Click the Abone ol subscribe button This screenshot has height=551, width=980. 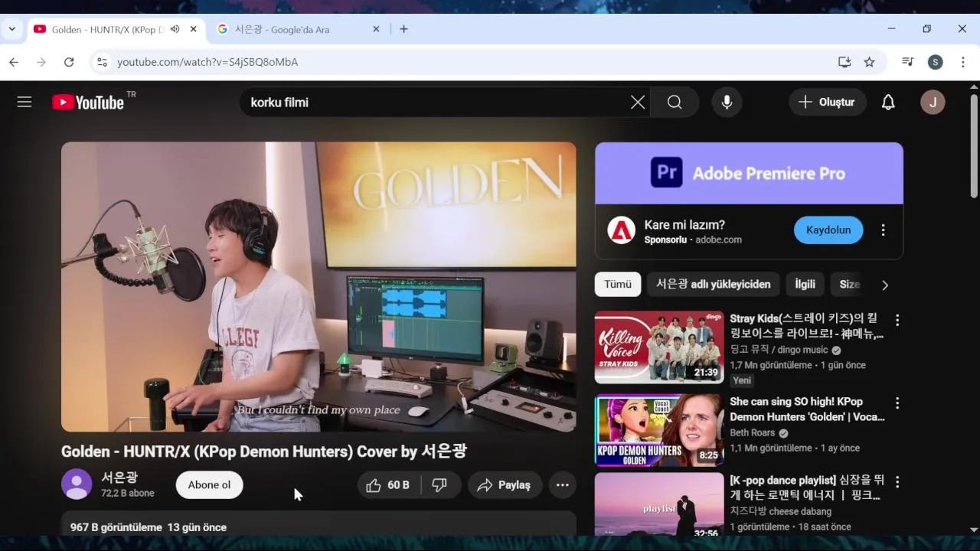[x=209, y=485]
